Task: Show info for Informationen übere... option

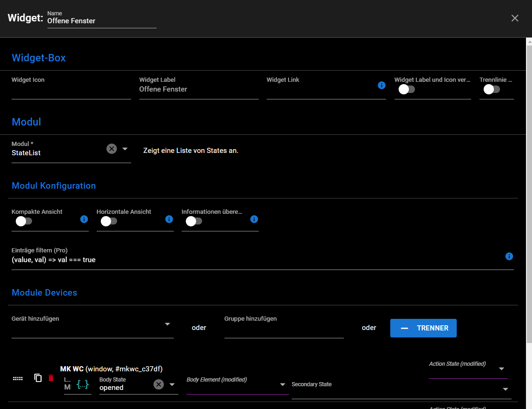Action: [254, 219]
